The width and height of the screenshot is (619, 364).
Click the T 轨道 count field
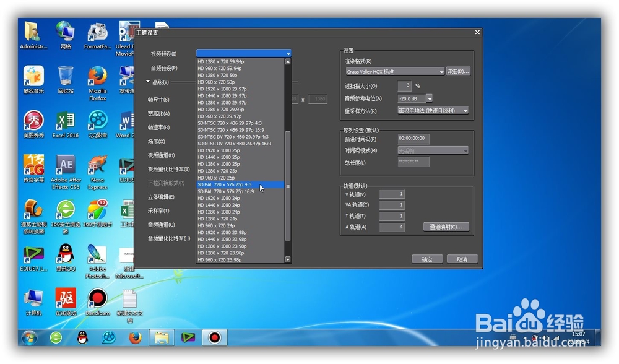[392, 216]
